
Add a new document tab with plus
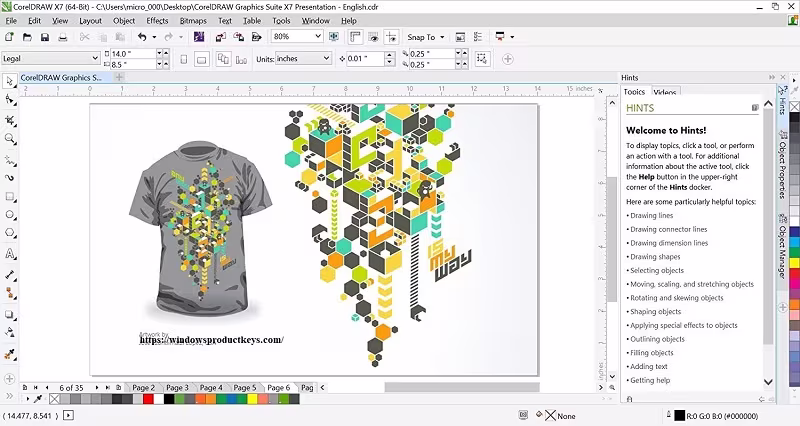[119, 78]
